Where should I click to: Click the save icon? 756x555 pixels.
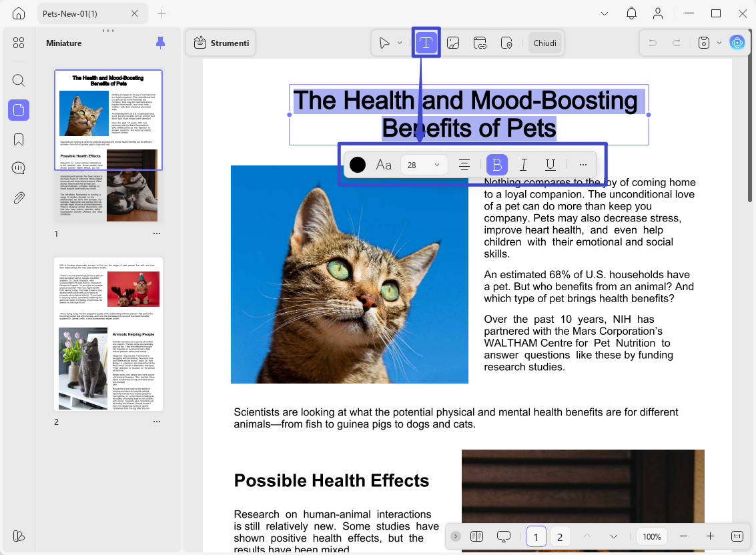click(x=704, y=43)
